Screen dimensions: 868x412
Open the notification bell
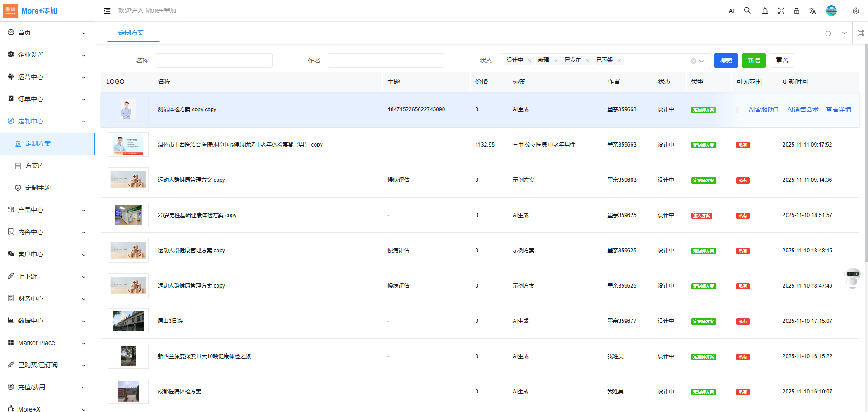pos(764,11)
